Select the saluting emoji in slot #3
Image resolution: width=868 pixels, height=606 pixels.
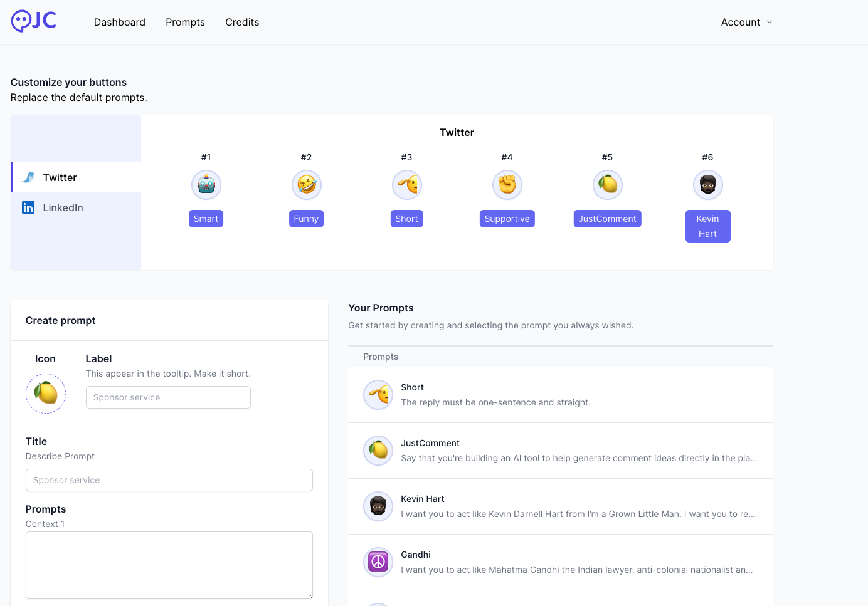(407, 185)
